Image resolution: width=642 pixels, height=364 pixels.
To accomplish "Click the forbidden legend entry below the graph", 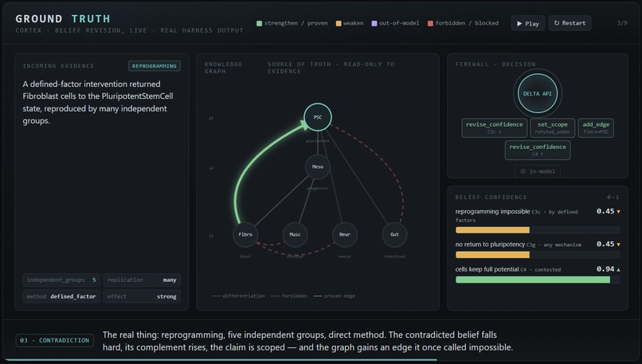I will pos(289,296).
